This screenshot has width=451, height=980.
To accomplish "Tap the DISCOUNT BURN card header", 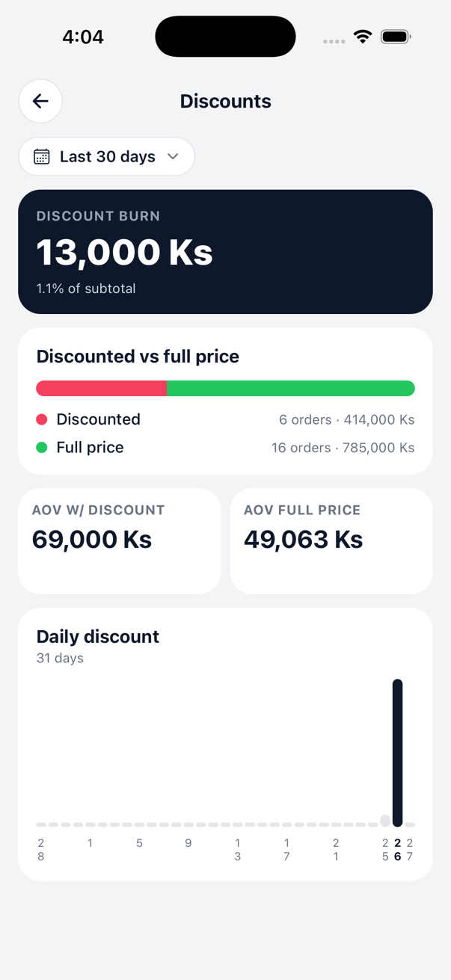I will 98,216.
